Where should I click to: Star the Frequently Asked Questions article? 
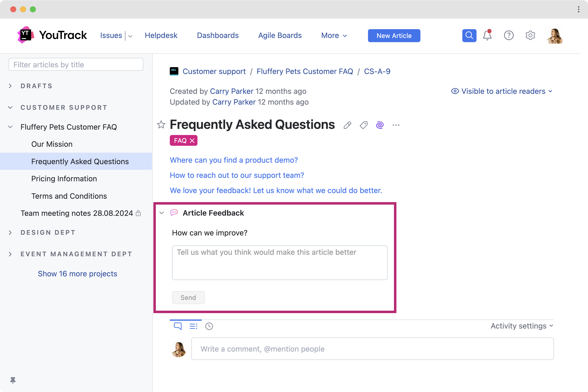pyautogui.click(x=161, y=124)
